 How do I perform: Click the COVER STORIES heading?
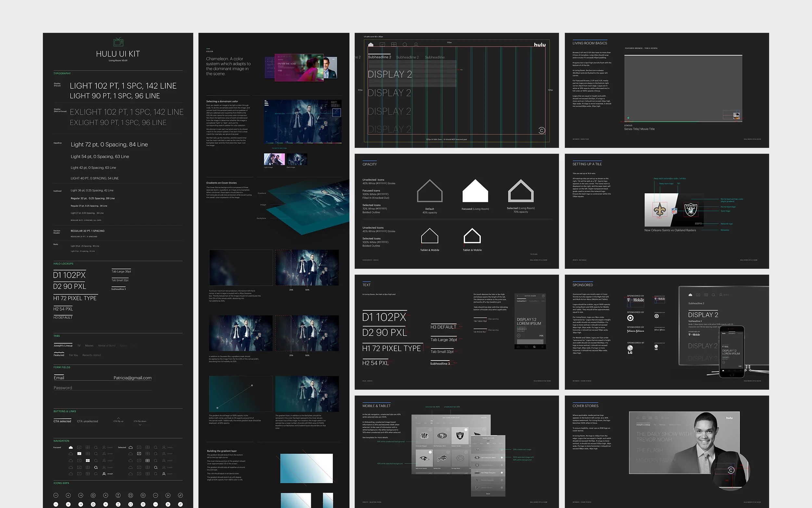(585, 406)
